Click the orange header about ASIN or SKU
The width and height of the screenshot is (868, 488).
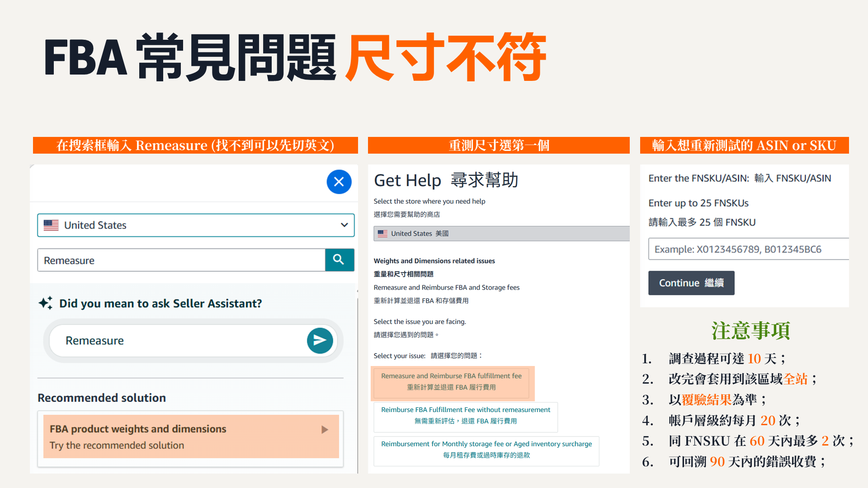(x=744, y=145)
